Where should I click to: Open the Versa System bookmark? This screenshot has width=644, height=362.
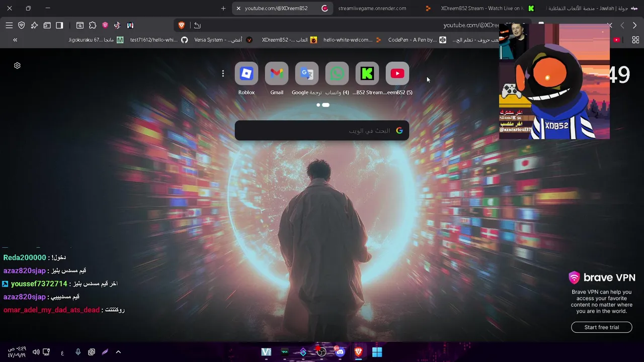[x=223, y=40]
